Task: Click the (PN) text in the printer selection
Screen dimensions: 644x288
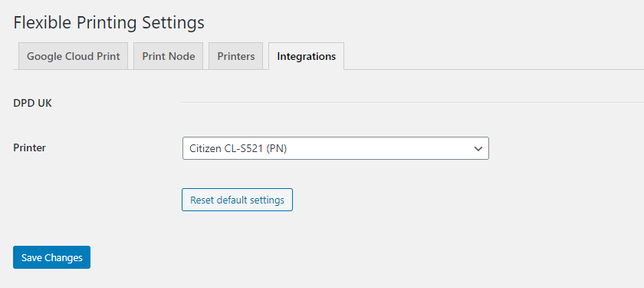Action: (277, 148)
